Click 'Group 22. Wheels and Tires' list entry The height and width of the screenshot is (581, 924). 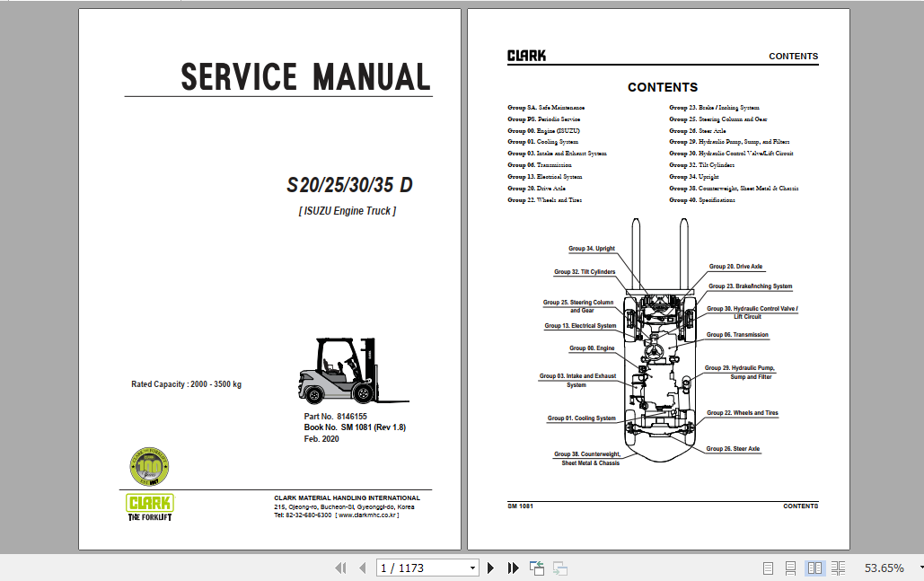[544, 199]
